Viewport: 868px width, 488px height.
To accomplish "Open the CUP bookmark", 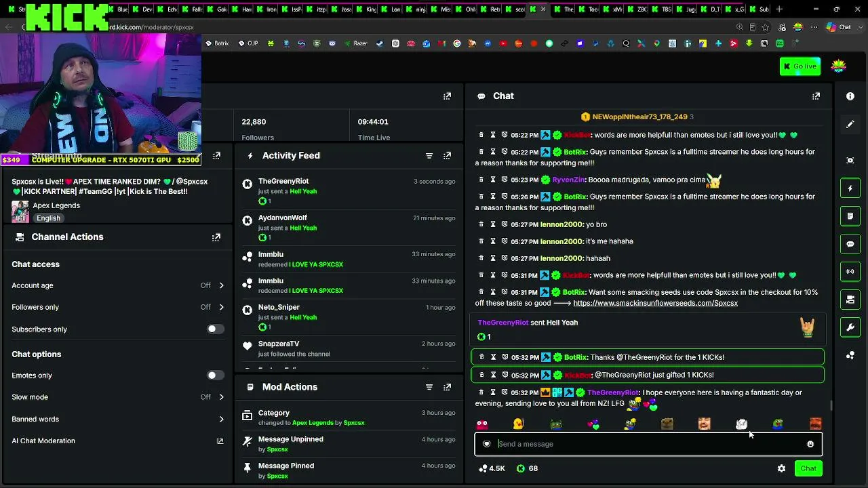I will click(248, 43).
